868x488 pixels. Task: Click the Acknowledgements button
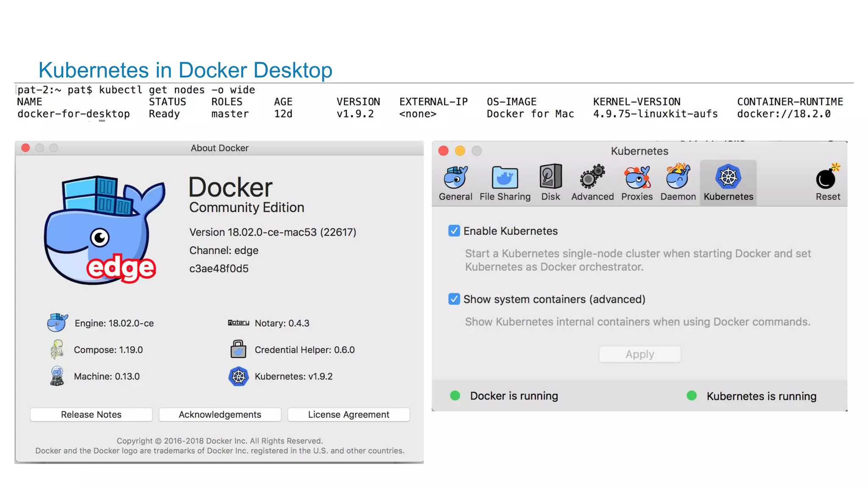[x=220, y=414]
